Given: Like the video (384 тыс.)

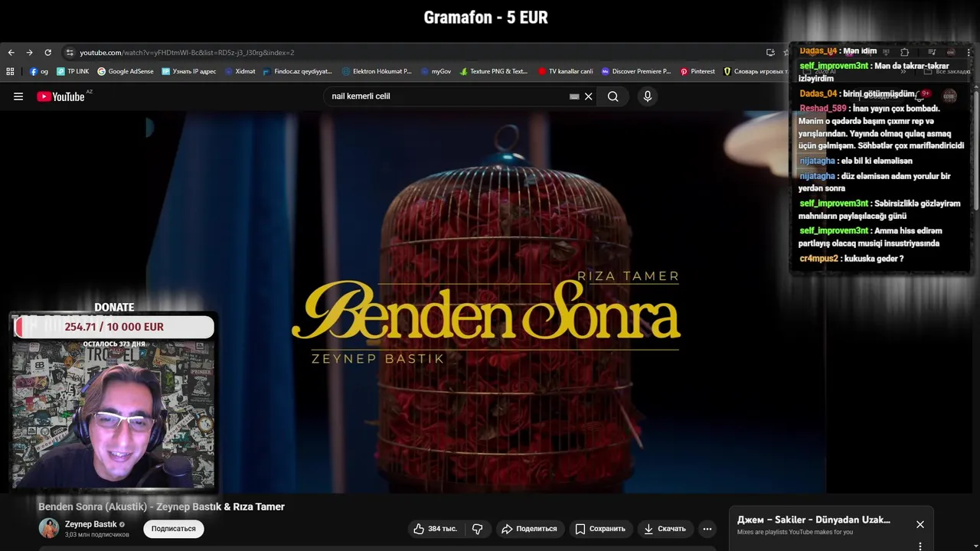Looking at the screenshot, I should click(x=435, y=529).
